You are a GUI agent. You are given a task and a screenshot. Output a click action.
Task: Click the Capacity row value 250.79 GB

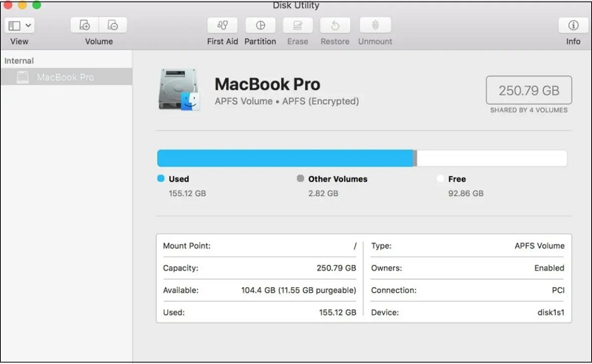click(337, 268)
